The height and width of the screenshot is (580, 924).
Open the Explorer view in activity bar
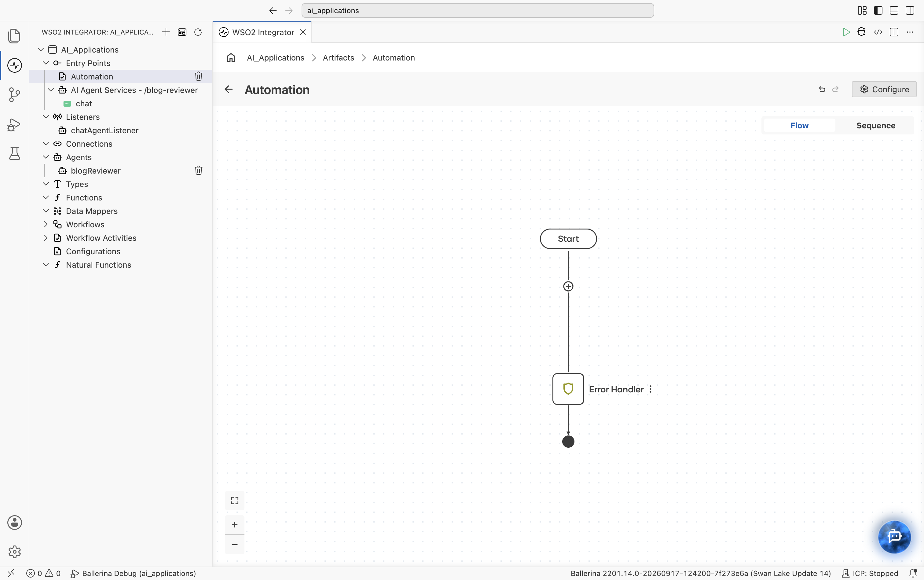point(14,36)
